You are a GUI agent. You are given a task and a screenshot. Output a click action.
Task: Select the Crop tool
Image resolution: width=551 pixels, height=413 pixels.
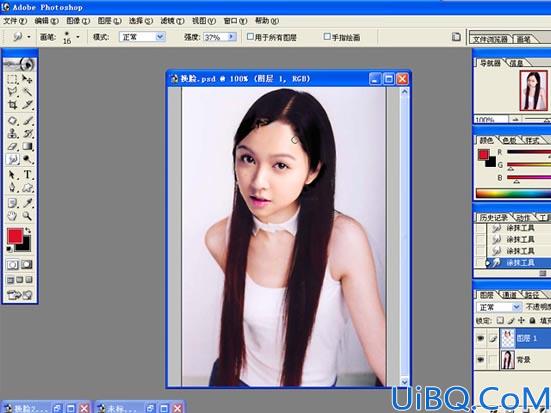13,104
